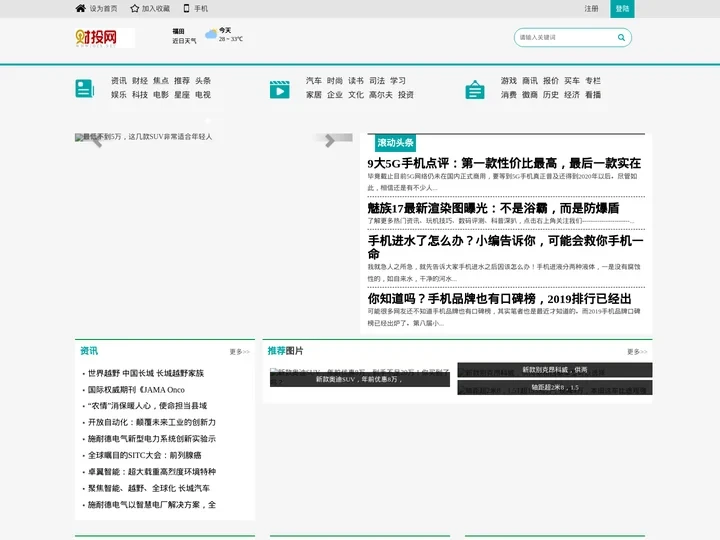The width and height of the screenshot is (720, 540).
Task: Click the star icon for 加入收藏
Action: [134, 8]
